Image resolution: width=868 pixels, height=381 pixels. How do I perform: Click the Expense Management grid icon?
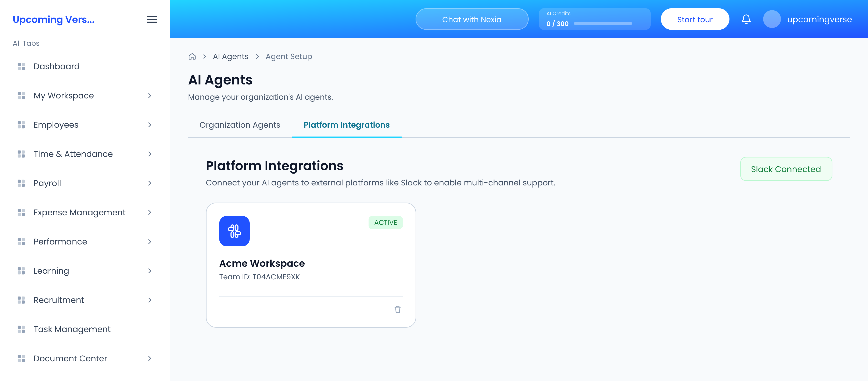[21, 213]
